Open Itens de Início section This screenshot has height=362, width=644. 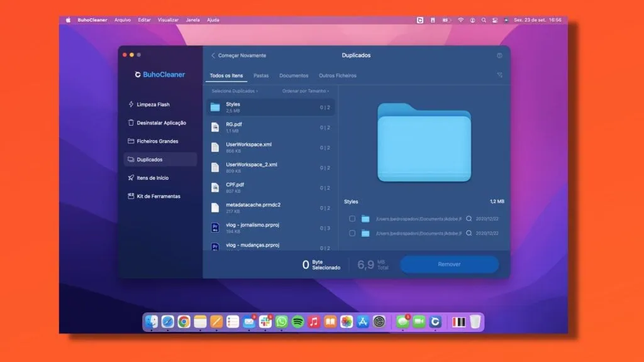pyautogui.click(x=153, y=177)
